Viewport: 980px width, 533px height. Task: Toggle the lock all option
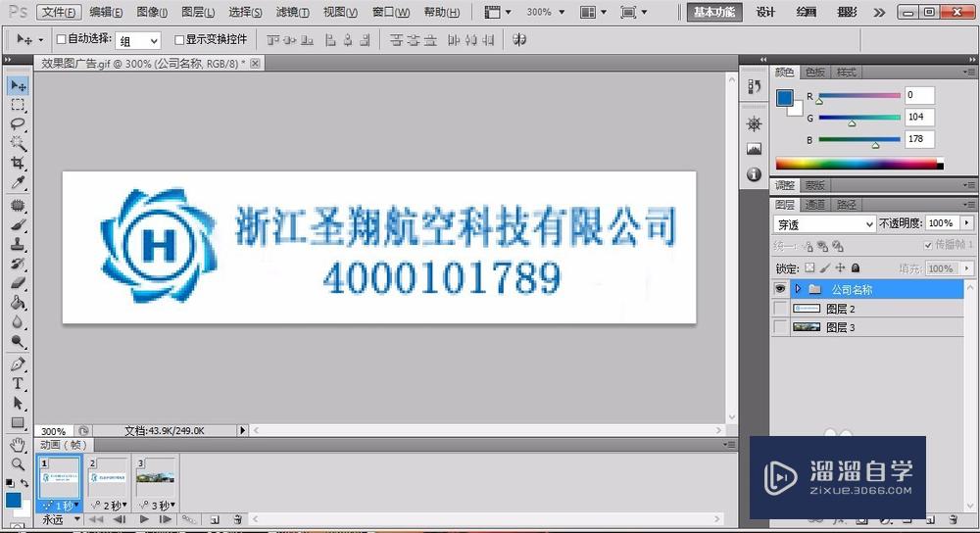[856, 268]
